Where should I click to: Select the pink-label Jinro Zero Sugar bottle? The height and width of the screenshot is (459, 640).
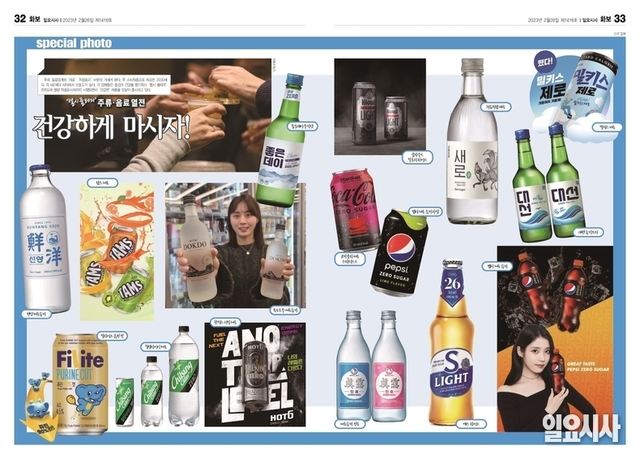(x=389, y=366)
